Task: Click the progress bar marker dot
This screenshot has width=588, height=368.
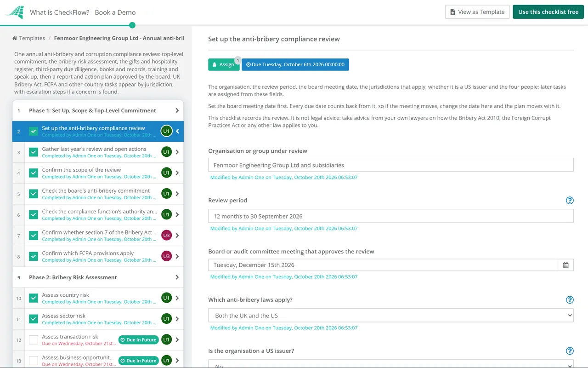Action: click(x=132, y=25)
